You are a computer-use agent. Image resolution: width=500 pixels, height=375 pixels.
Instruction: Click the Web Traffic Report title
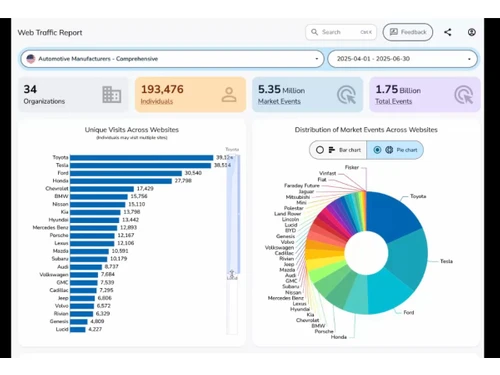point(50,33)
